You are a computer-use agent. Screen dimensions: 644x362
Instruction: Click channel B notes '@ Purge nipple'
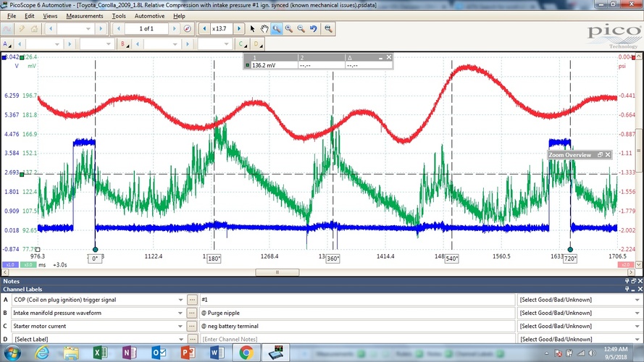tap(357, 313)
